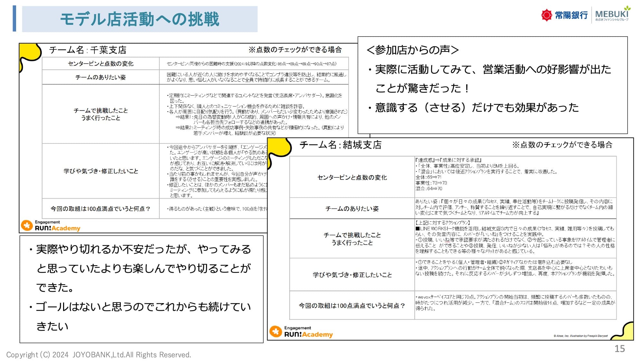The width and height of the screenshot is (644, 362).
Task: Click Chiba row センターピンと点数の変化
Action: click(100, 64)
